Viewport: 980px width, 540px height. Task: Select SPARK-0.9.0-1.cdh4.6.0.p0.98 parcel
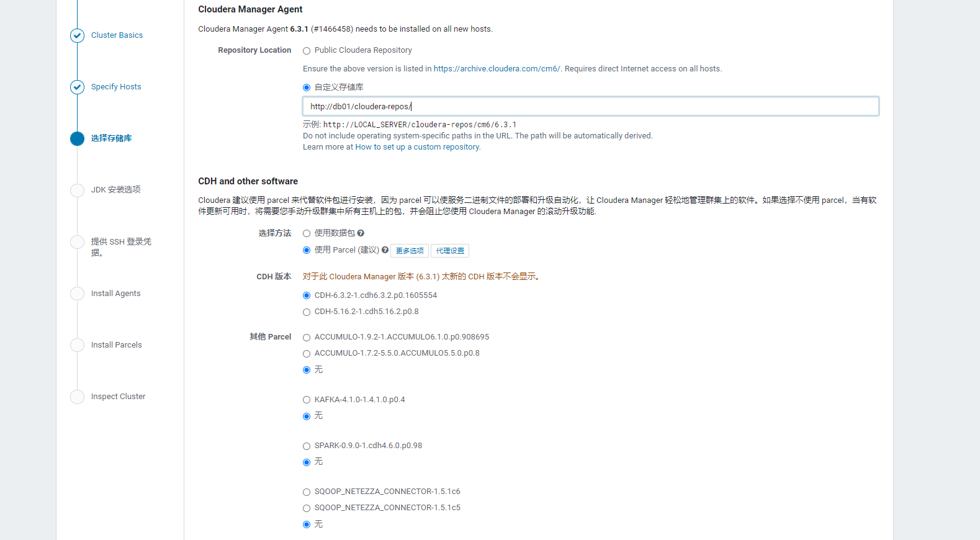[307, 446]
